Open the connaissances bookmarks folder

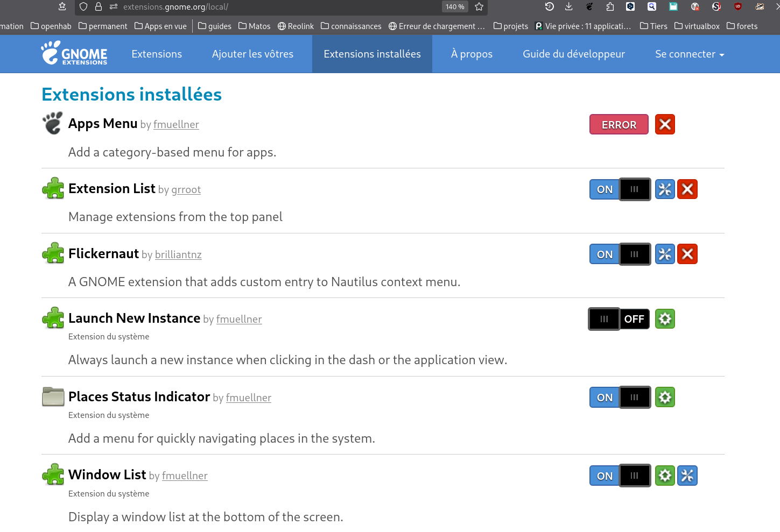click(351, 26)
